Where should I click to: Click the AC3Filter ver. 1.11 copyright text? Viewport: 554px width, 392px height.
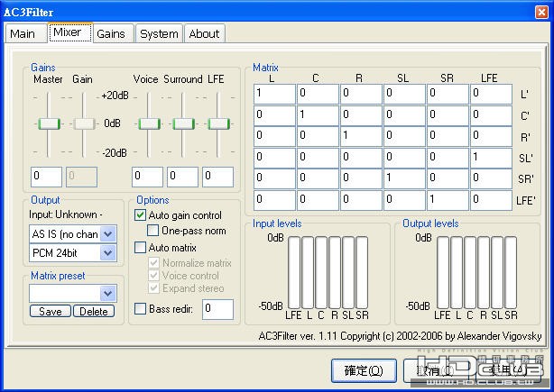[x=400, y=336]
